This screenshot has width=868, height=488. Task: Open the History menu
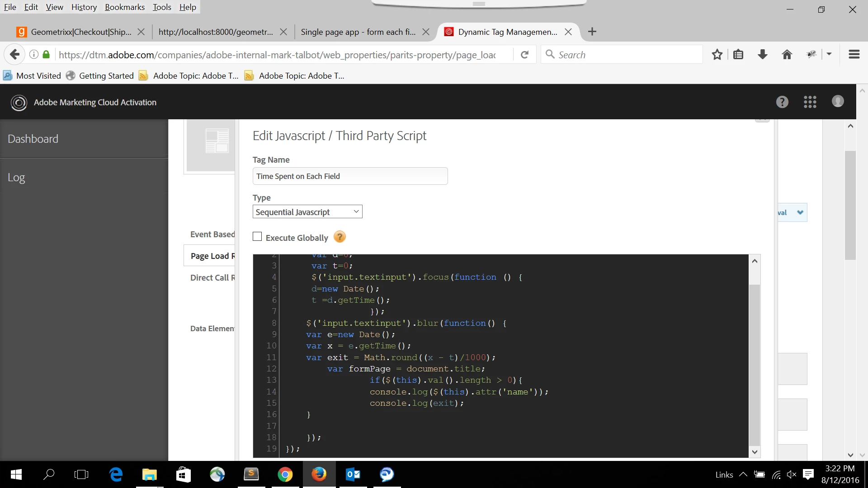84,7
